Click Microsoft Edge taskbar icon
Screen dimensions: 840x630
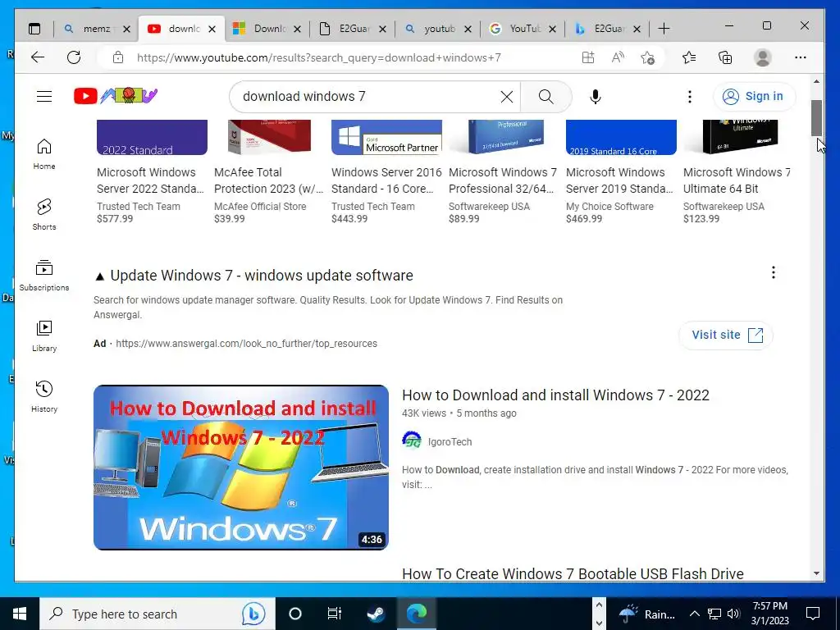tap(416, 614)
